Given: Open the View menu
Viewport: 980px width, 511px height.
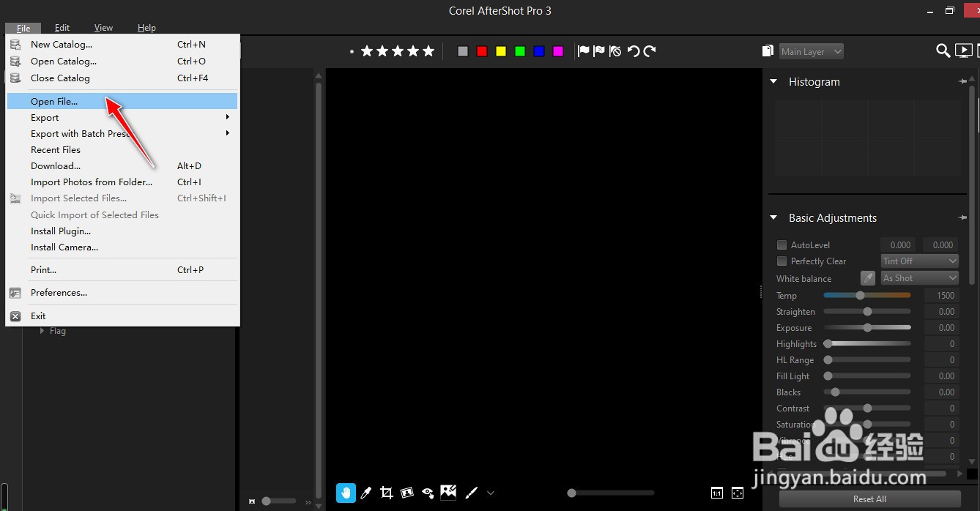Looking at the screenshot, I should pos(103,28).
